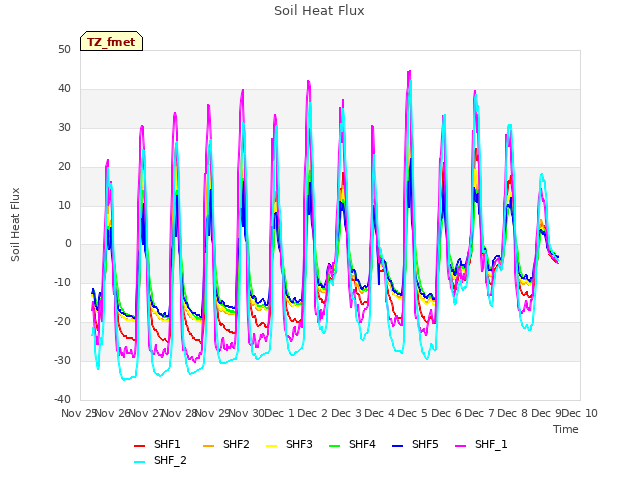Click the Dec 7 x-axis tick label
Screen dimensions: 640x480
coord(479,413)
